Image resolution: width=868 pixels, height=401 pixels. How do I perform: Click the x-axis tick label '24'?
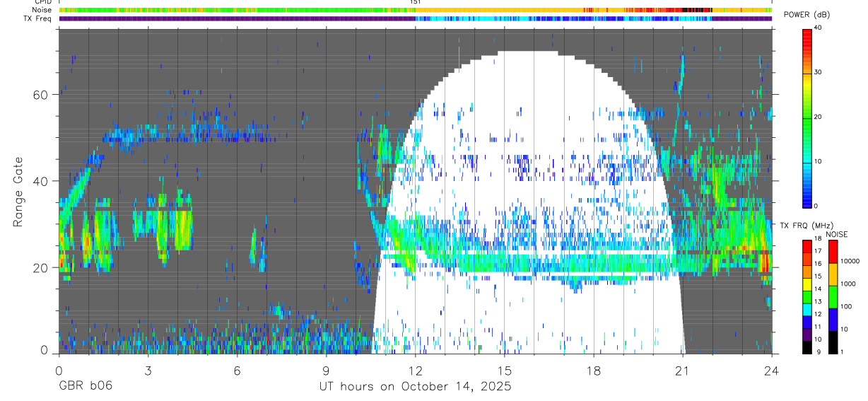771,369
